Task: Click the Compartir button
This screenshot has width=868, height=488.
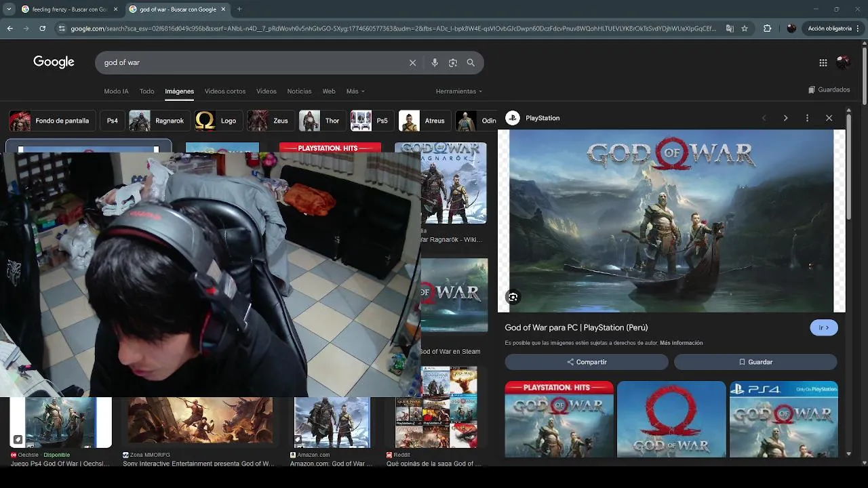Action: pyautogui.click(x=587, y=362)
